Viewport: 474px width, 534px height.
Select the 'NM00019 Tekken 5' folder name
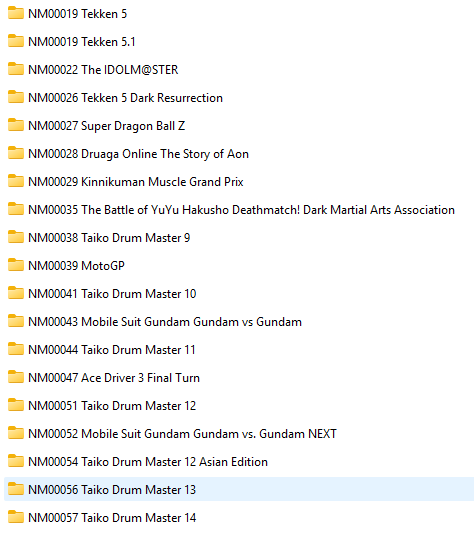coord(78,14)
